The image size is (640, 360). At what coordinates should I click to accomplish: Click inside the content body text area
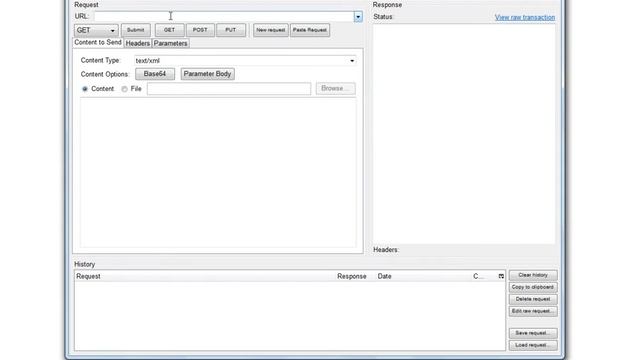point(218,173)
